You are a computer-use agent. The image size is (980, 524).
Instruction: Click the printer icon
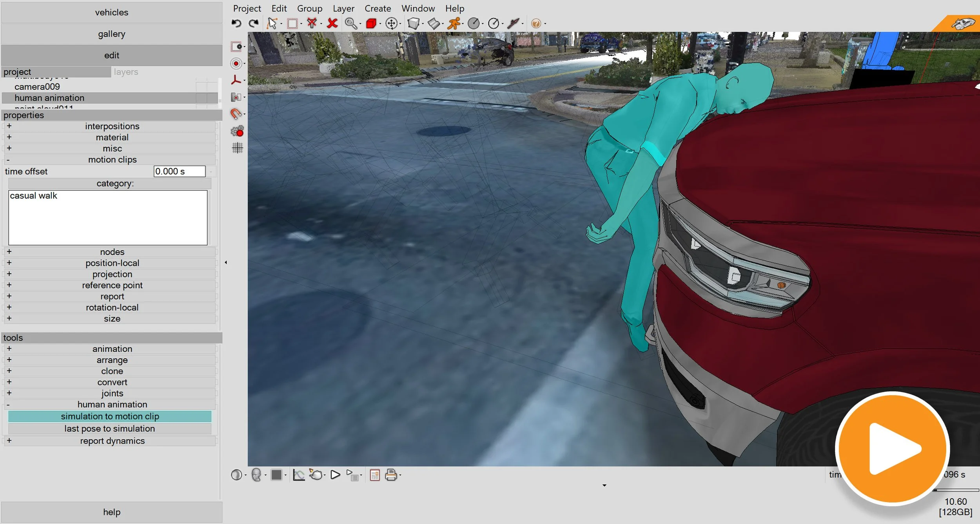(391, 475)
